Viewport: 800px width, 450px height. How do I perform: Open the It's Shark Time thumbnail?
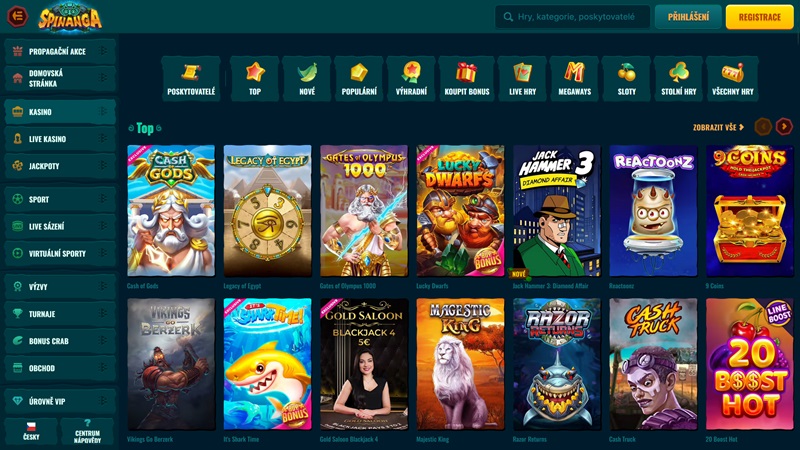click(267, 364)
